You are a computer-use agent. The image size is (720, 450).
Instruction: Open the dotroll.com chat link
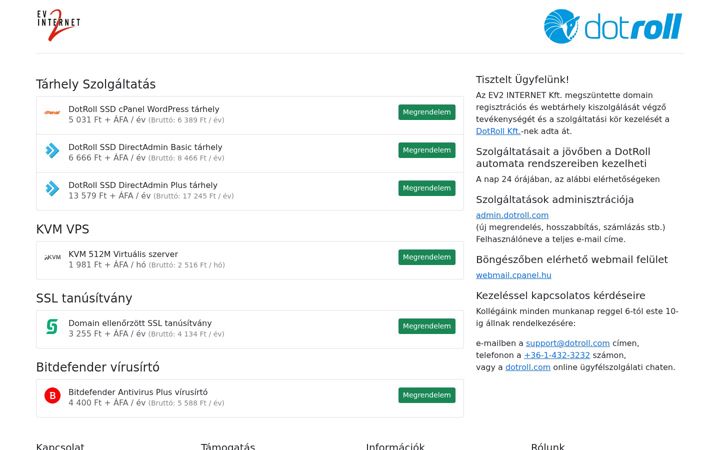click(528, 367)
